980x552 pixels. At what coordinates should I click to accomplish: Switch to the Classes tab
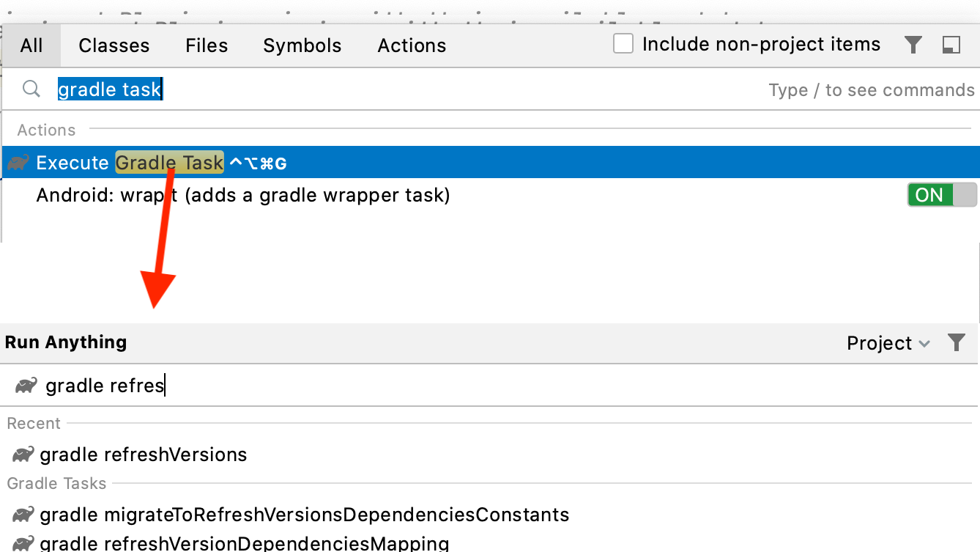114,45
